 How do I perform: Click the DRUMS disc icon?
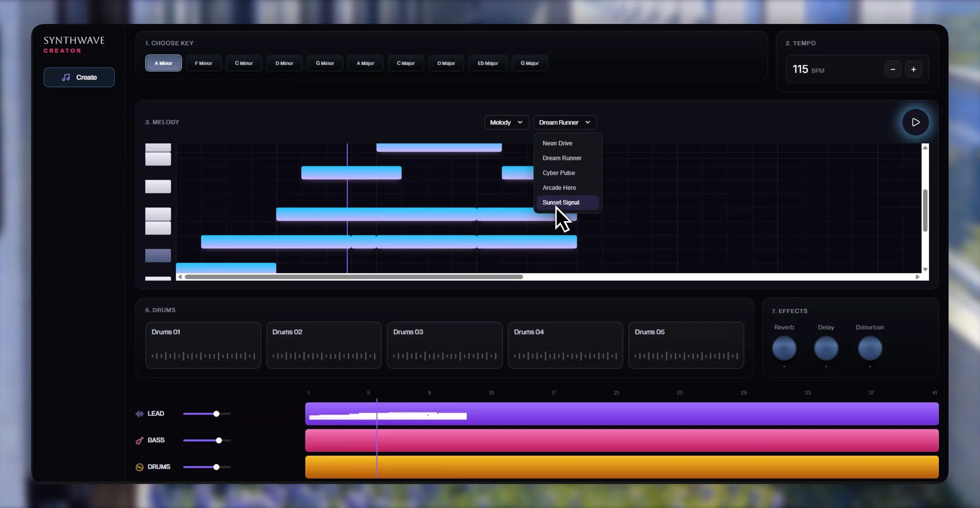click(x=139, y=467)
